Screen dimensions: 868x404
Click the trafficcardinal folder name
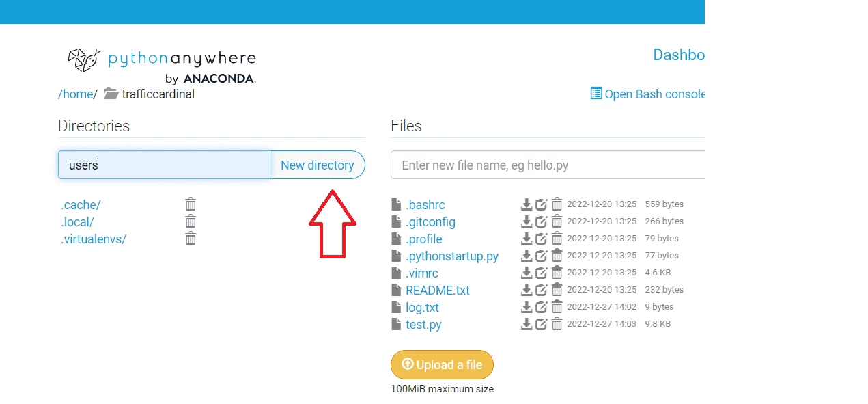pos(158,94)
